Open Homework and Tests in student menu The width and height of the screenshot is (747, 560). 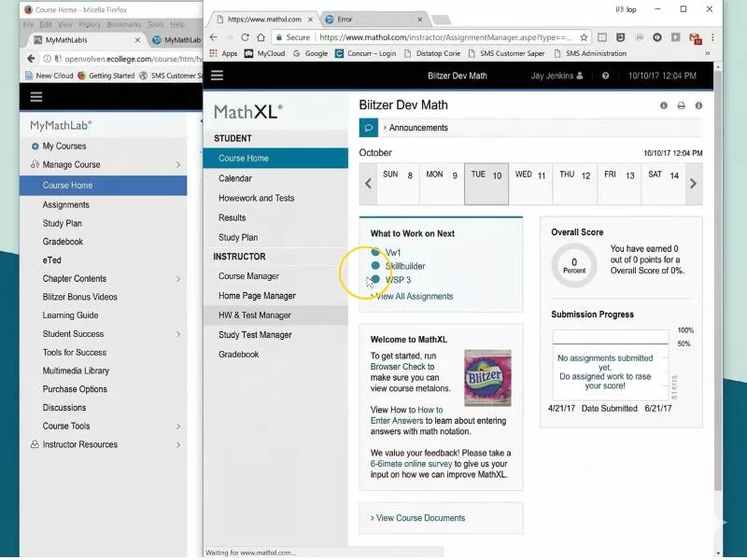point(275,198)
